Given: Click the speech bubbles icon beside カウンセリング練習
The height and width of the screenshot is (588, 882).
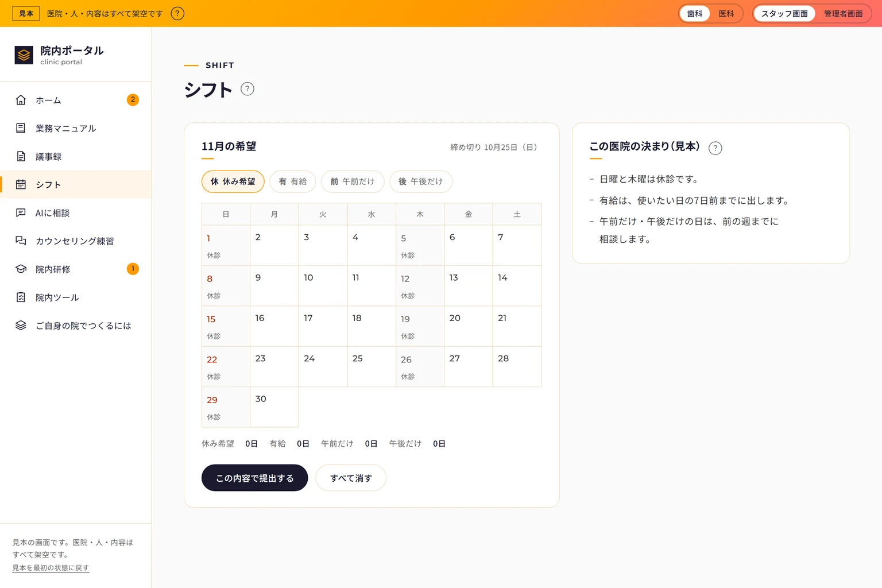Looking at the screenshot, I should click(x=21, y=241).
